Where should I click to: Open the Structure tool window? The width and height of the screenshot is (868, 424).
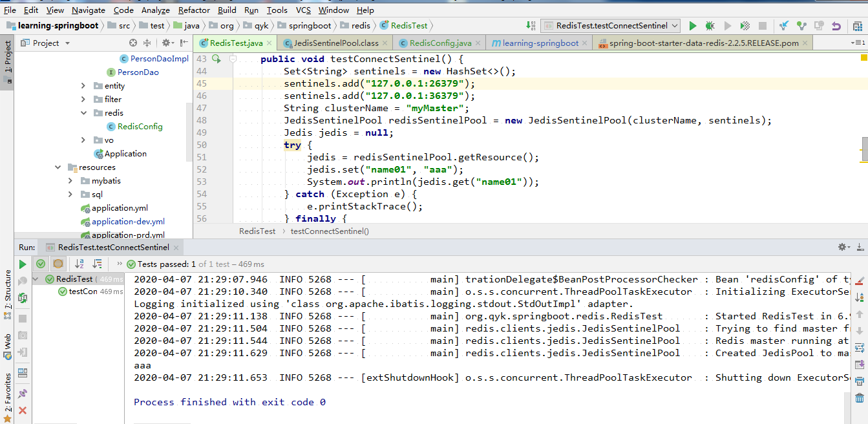[x=7, y=294]
